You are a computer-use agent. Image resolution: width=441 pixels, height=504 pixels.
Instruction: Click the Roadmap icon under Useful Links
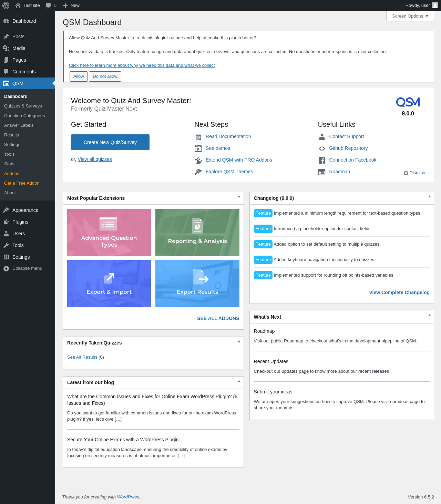pyautogui.click(x=322, y=172)
